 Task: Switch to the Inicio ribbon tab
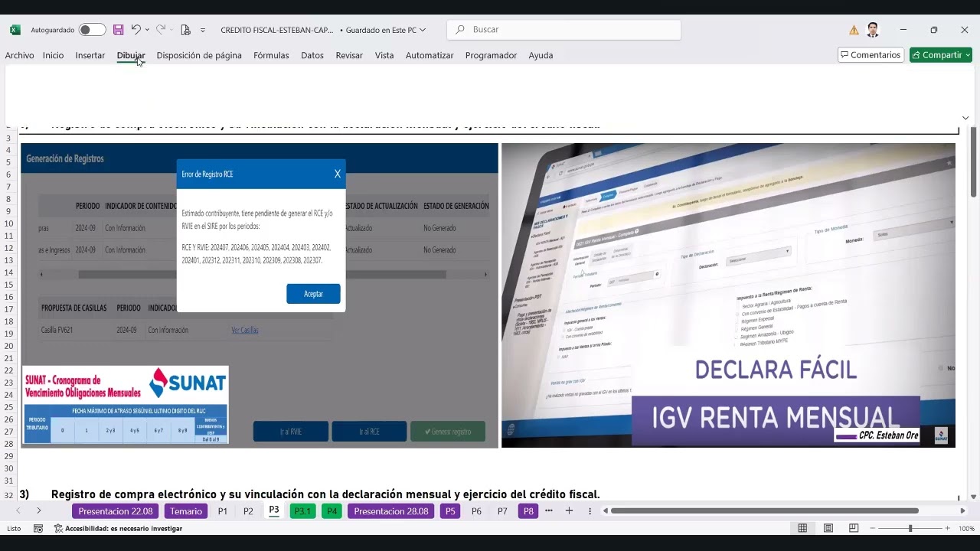[54, 55]
